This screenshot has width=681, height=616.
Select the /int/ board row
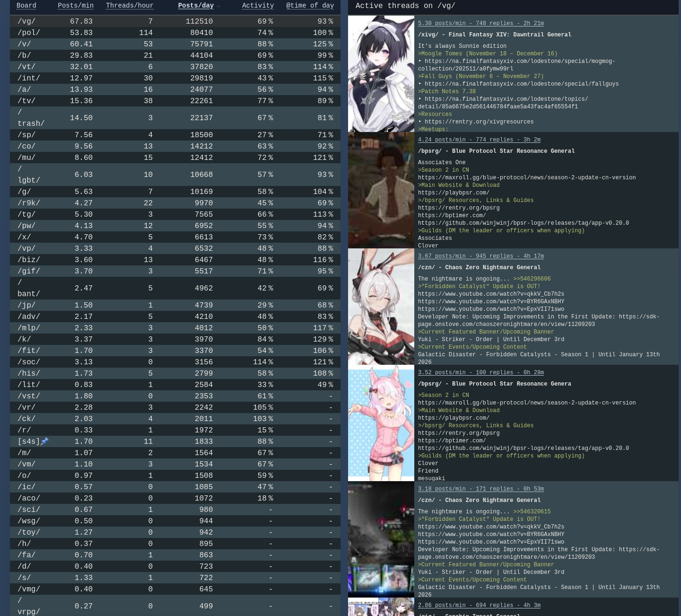175,78
